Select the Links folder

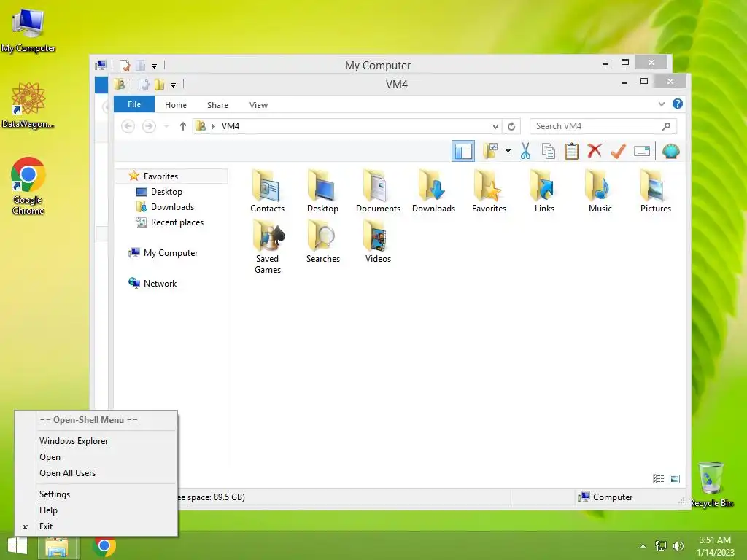click(x=544, y=192)
